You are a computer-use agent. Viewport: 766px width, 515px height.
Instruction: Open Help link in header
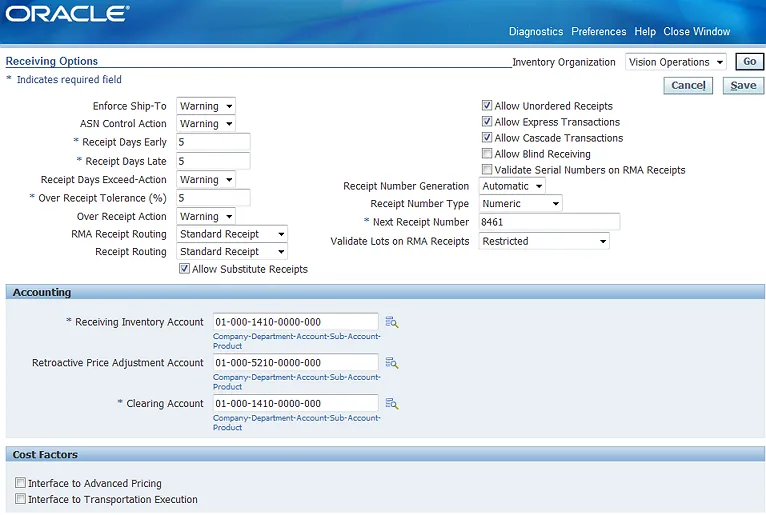tap(645, 31)
